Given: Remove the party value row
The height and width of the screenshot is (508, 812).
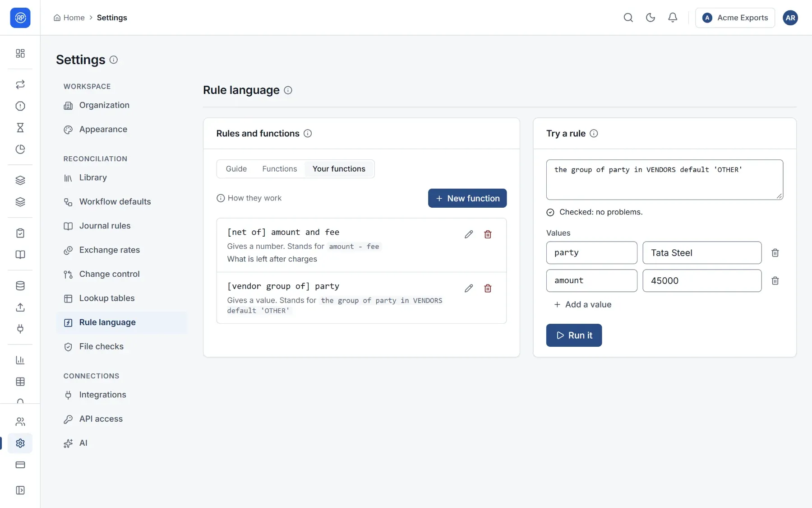Looking at the screenshot, I should tap(775, 253).
